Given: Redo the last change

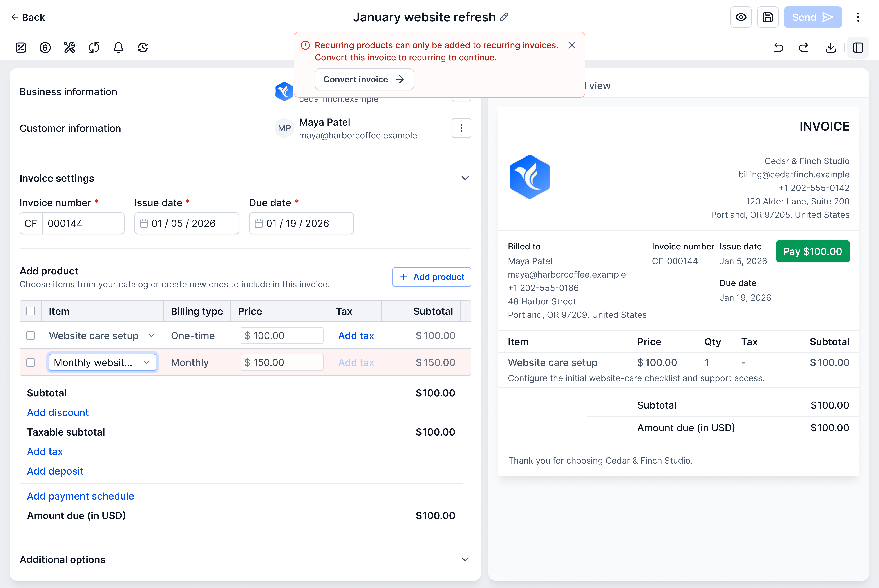Looking at the screenshot, I should (x=803, y=48).
